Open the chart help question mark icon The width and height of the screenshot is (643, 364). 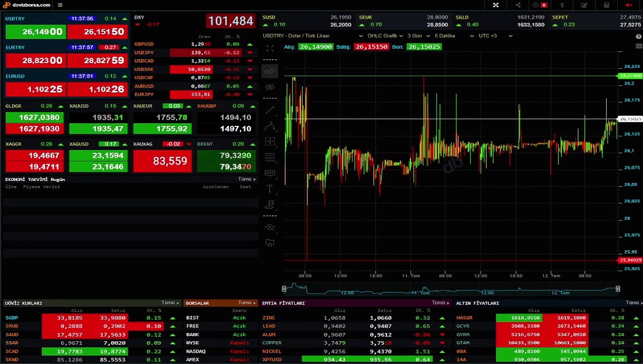[638, 36]
